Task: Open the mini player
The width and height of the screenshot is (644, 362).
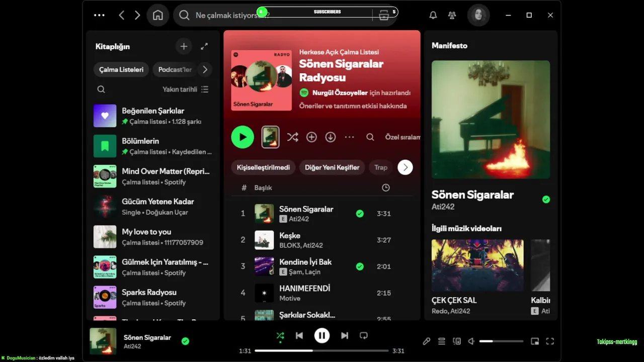Action: pos(535,341)
